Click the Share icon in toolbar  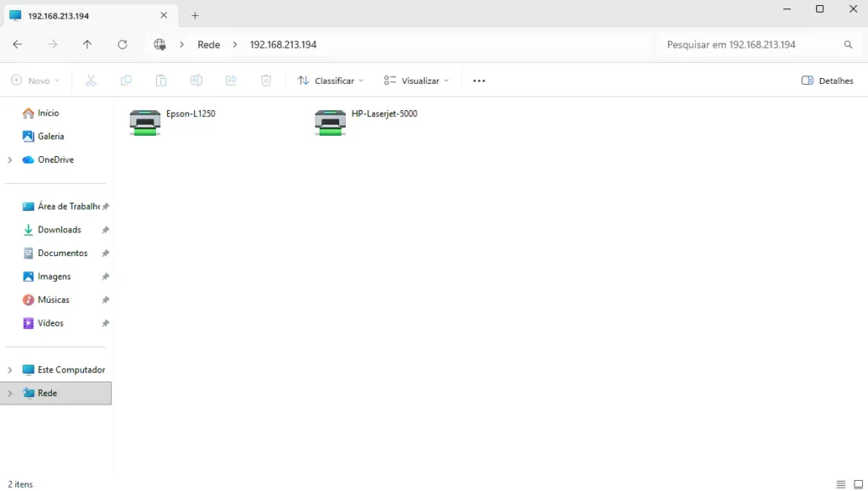coord(231,81)
